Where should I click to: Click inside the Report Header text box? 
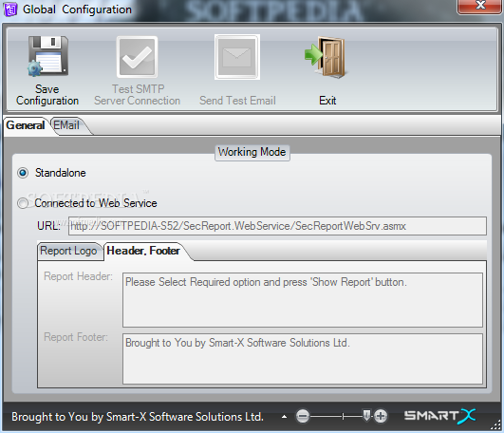[x=303, y=300]
